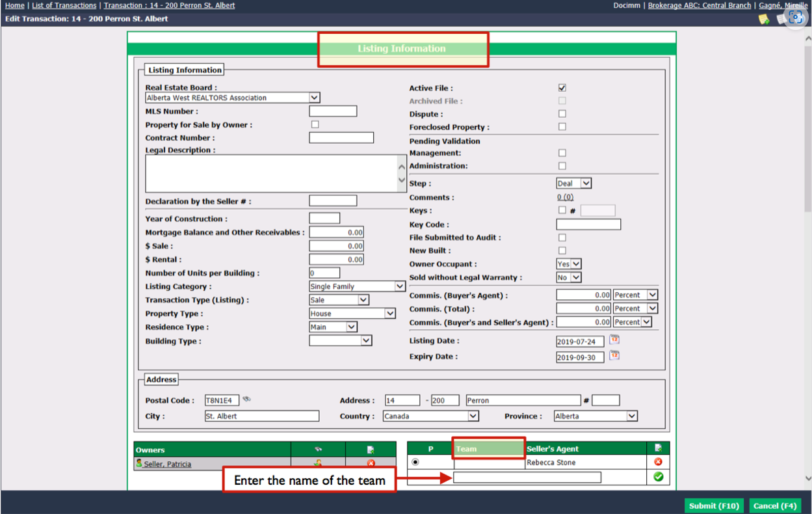Open the Real Estate Board dropdown
This screenshot has width=812, height=514.
(x=233, y=98)
